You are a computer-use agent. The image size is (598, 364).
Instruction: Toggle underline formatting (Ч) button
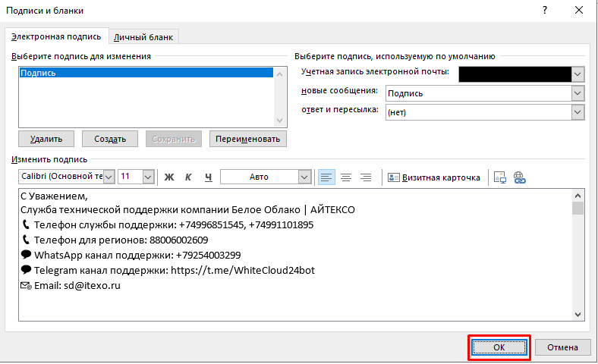(x=207, y=177)
